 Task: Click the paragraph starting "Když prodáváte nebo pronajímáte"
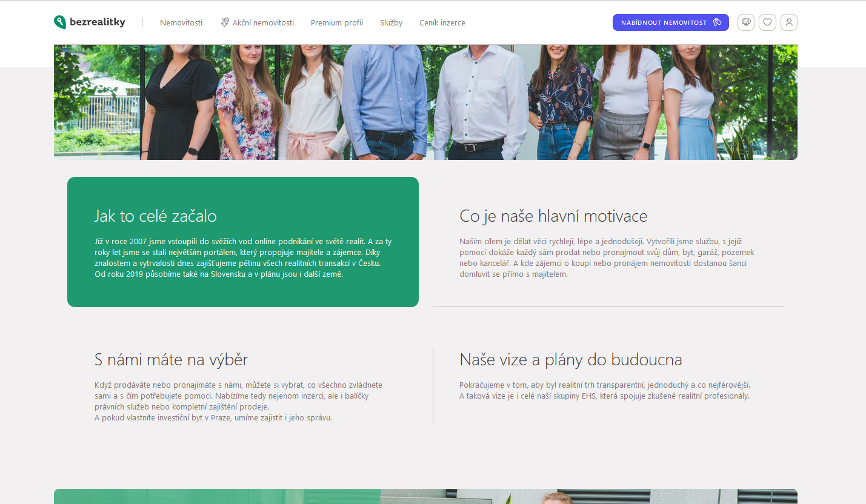click(x=239, y=401)
